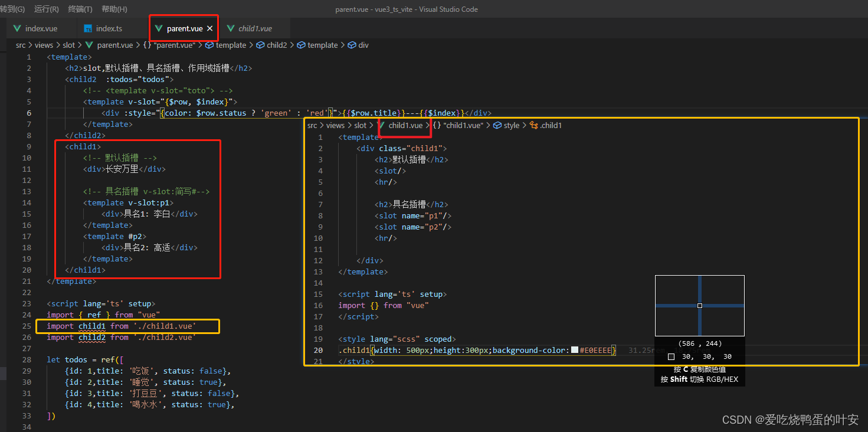
Task: Click the '长安万里' div line
Action: point(125,169)
